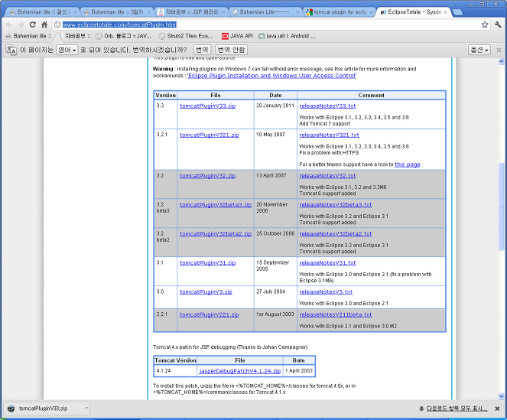Screen dimensions: 507x420
Task: Download tomcatPluginV33.zip from the table
Action: click(207, 106)
